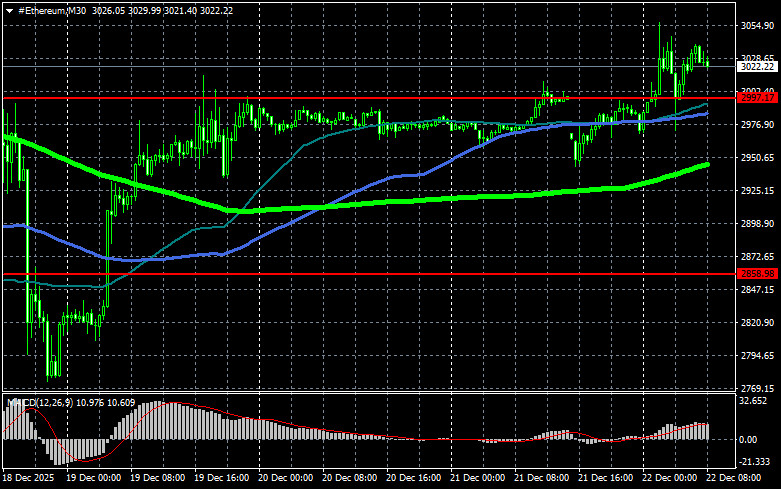Click the MACD scale value 32.652
The image size is (781, 489).
(753, 400)
